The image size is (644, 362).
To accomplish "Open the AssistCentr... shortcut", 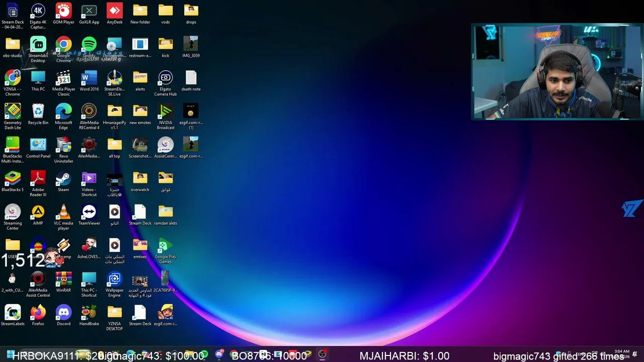I will (x=166, y=148).
